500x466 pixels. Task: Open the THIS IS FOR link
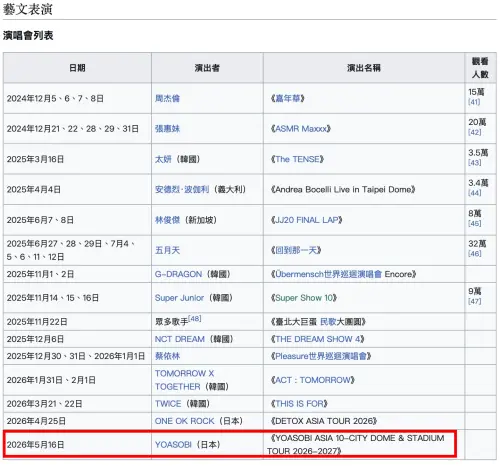[x=299, y=404]
